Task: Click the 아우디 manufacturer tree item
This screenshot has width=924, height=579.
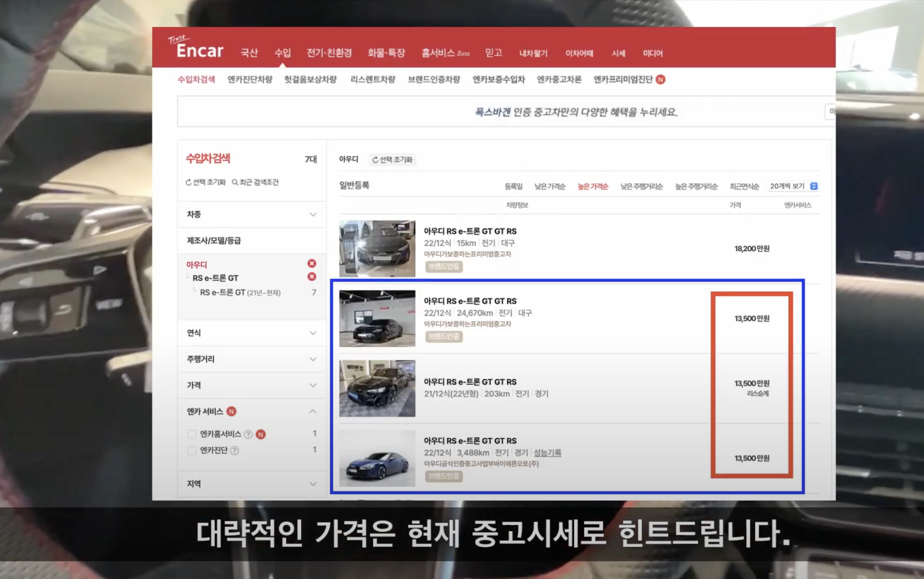Action: point(196,264)
